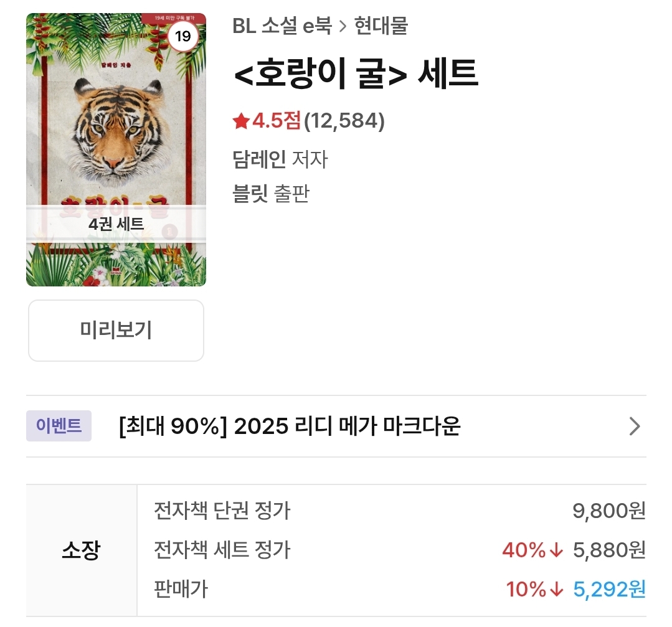The width and height of the screenshot is (672, 627).
Task: Click the 10% discount down arrow
Action: (x=557, y=589)
